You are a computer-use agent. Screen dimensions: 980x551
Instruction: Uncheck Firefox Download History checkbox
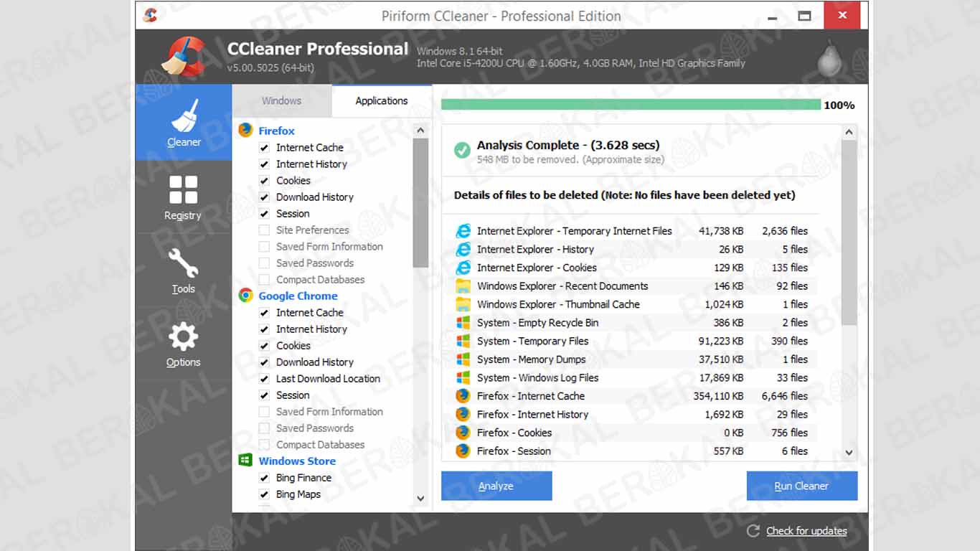[x=264, y=197]
